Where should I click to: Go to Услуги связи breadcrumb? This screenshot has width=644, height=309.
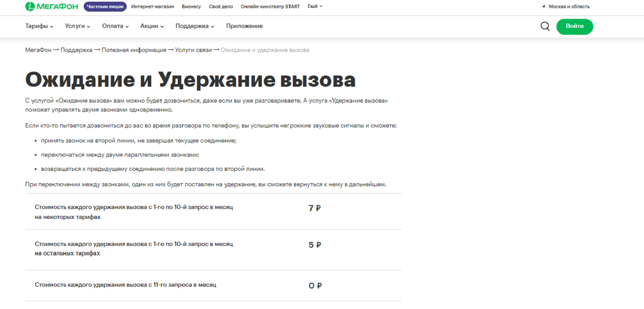(194, 50)
